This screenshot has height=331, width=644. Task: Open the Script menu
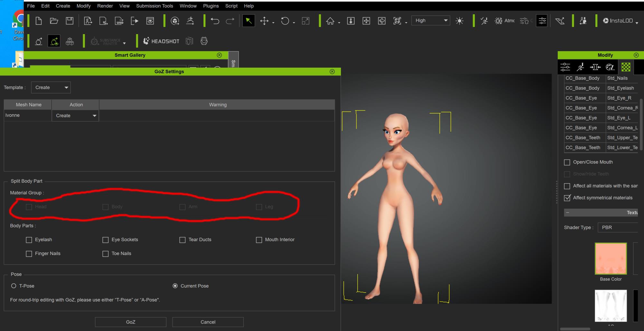click(231, 6)
